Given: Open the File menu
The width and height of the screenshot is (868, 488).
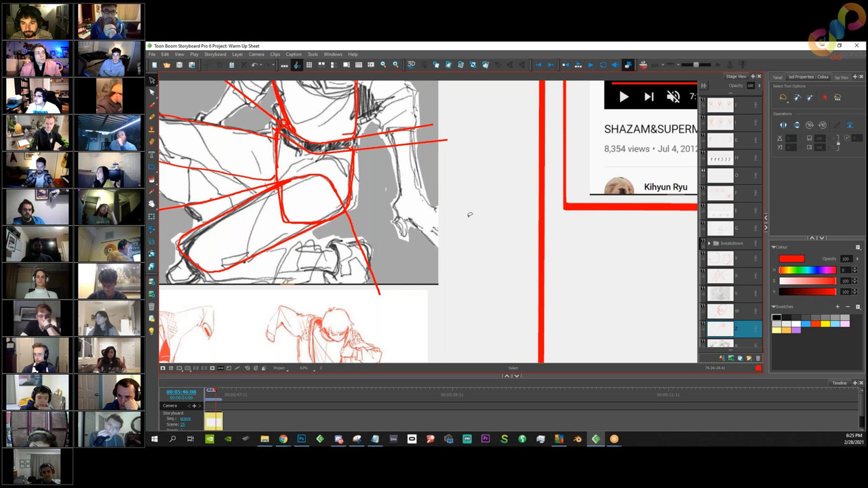Looking at the screenshot, I should pos(152,54).
